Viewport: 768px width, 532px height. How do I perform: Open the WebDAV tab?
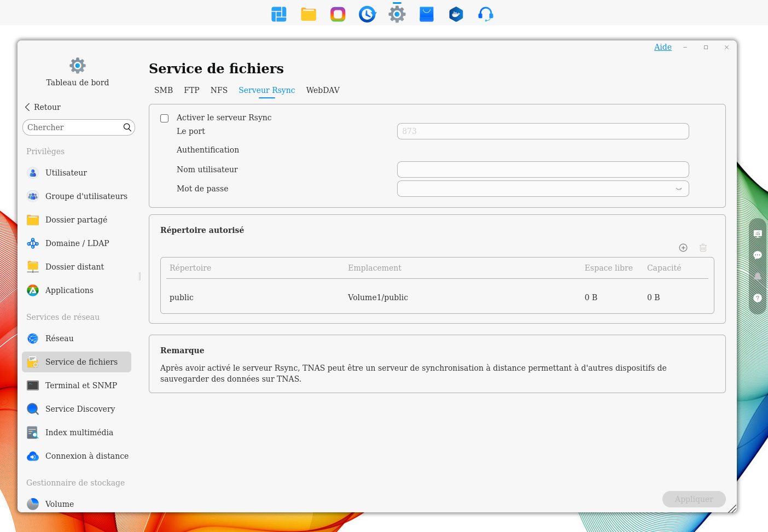coord(323,90)
